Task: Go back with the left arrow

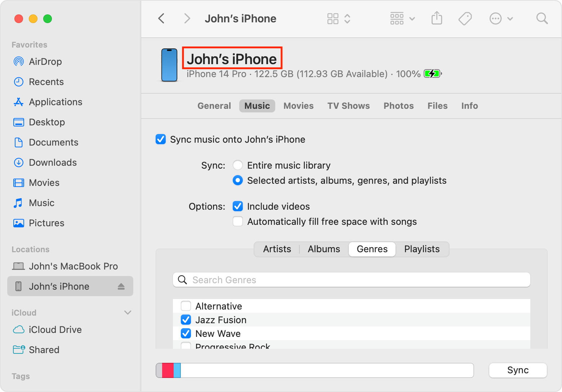Action: [162, 18]
